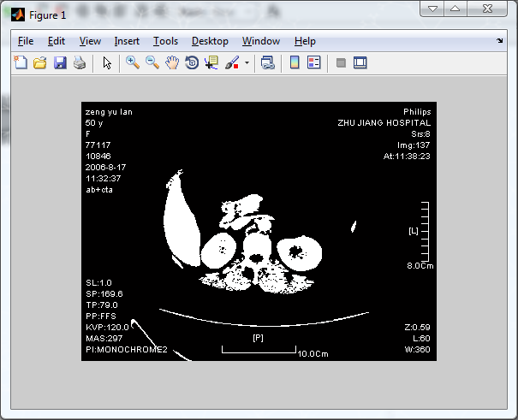Click the 'PI:MONOCHROME2' text

click(127, 349)
